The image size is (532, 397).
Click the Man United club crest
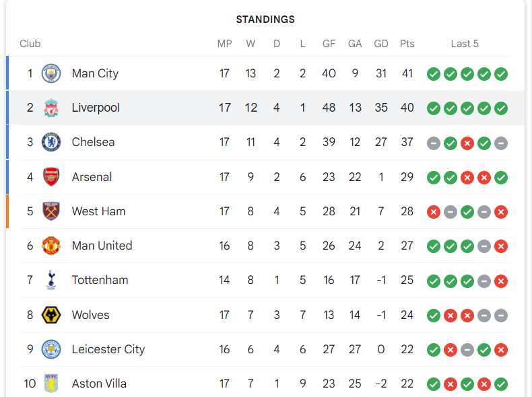click(51, 246)
